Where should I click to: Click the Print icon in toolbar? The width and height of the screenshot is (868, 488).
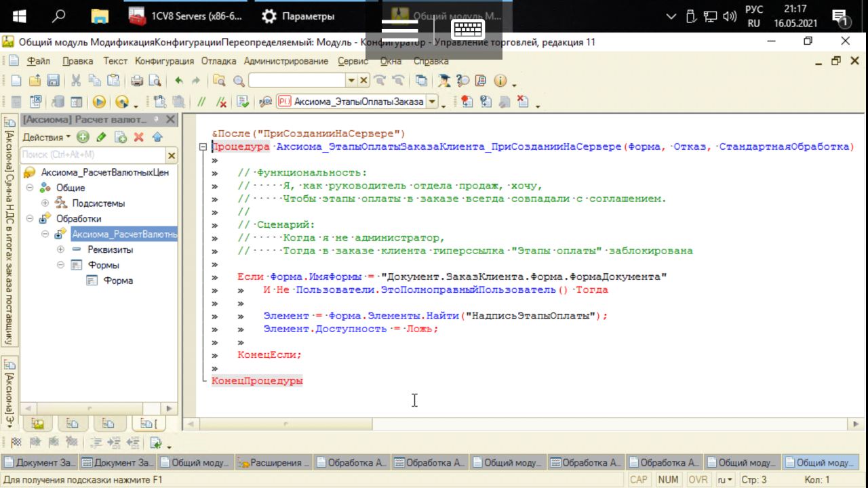pos(136,81)
